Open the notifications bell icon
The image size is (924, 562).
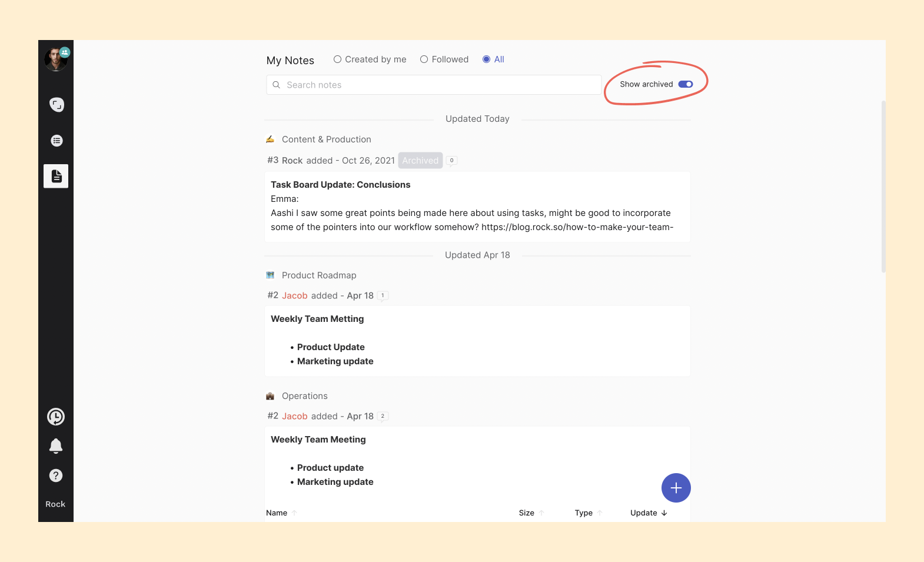tap(56, 446)
